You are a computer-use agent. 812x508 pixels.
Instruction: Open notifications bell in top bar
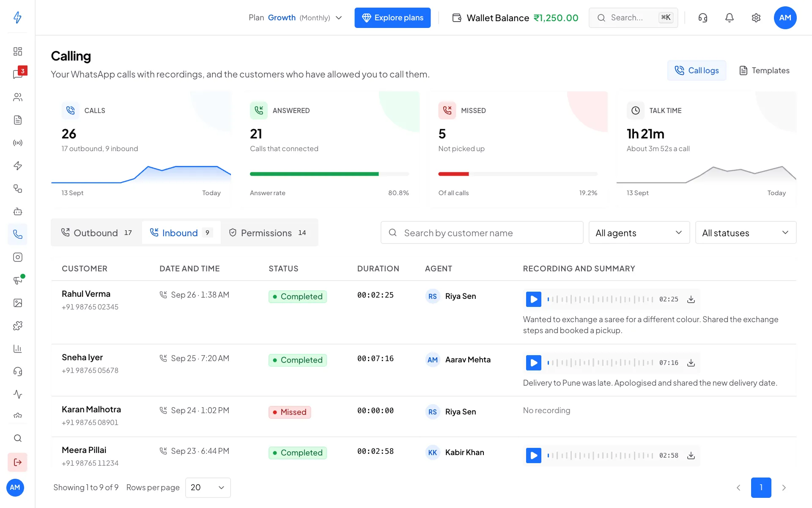pos(730,18)
